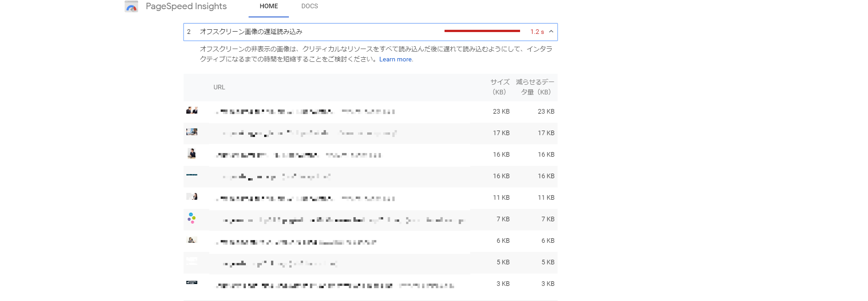The width and height of the screenshot is (868, 301).
Task: Click the dark banner thumbnail in 3 KB row
Action: [x=192, y=283]
